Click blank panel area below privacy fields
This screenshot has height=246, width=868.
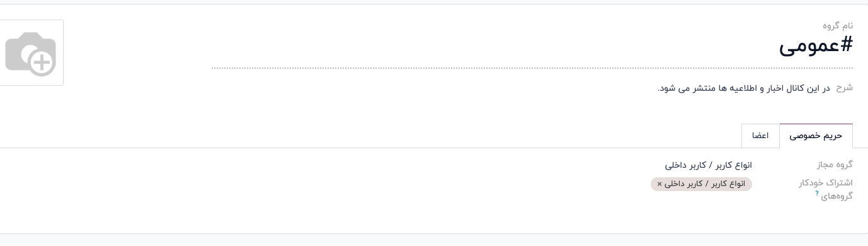click(434, 218)
